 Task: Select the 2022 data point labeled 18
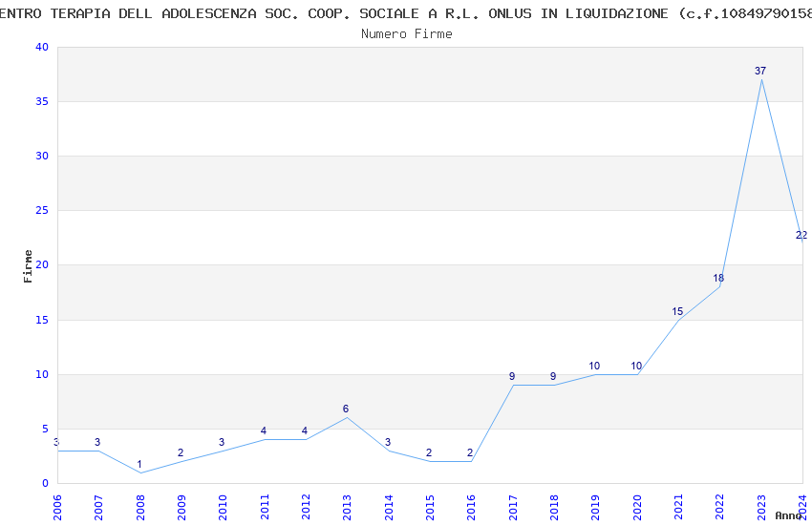(x=719, y=286)
